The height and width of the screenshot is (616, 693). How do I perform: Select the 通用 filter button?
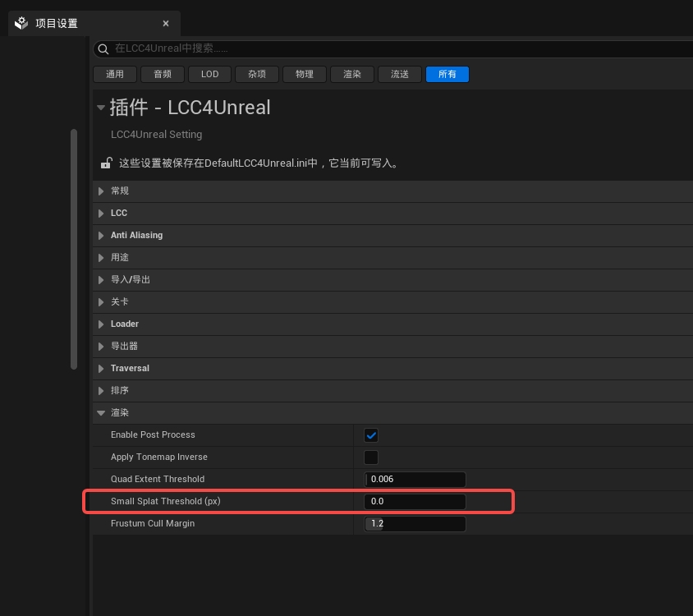(115, 74)
